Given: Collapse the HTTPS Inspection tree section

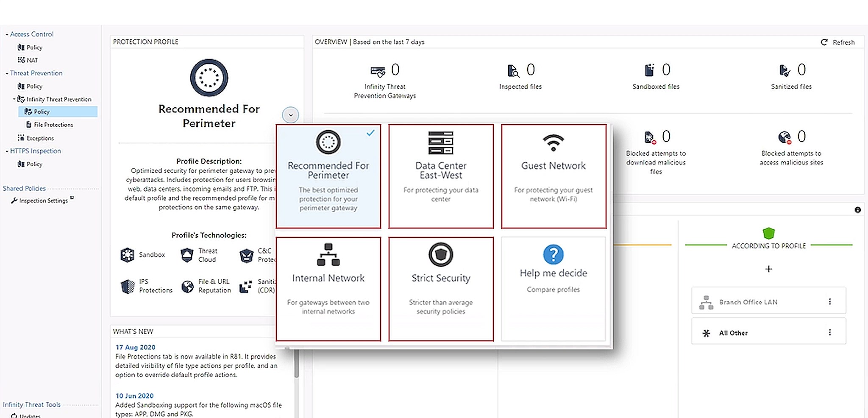Looking at the screenshot, I should click(7, 151).
